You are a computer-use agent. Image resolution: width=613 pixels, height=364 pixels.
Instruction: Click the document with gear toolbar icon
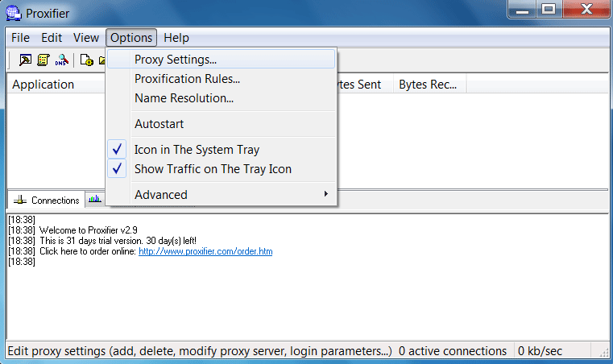[x=86, y=60]
